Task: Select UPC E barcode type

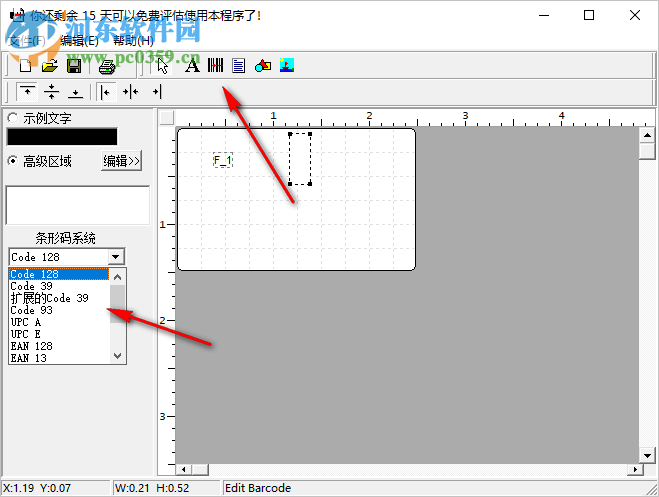Action: point(59,334)
